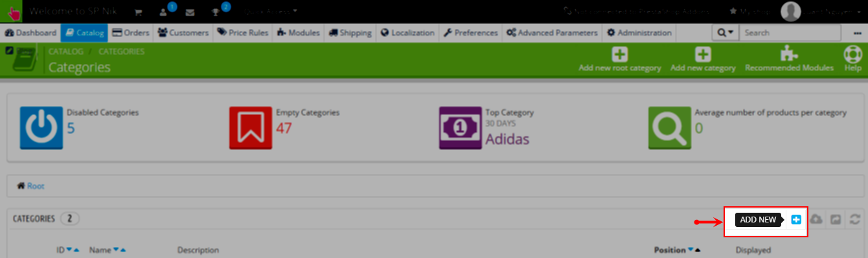This screenshot has height=258, width=868.
Task: Click the cloud export icon in Categories panel
Action: (x=816, y=220)
